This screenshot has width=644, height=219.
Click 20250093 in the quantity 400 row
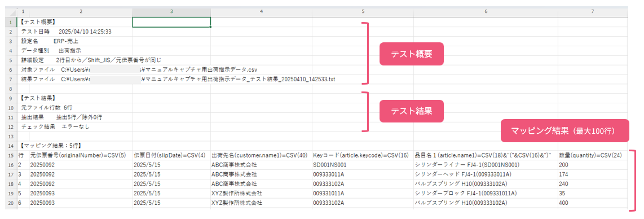81,203
